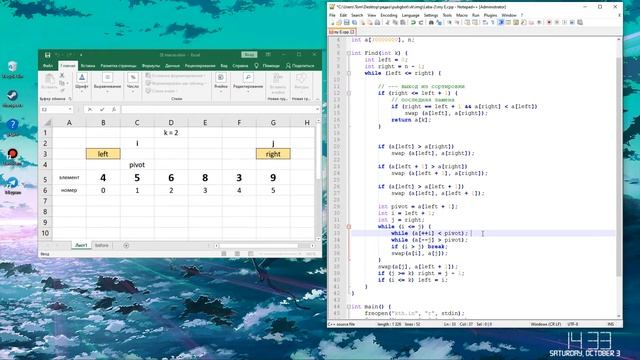640x360 pixels.
Task: Open Notepad++ Search menu
Action: (x=357, y=15)
